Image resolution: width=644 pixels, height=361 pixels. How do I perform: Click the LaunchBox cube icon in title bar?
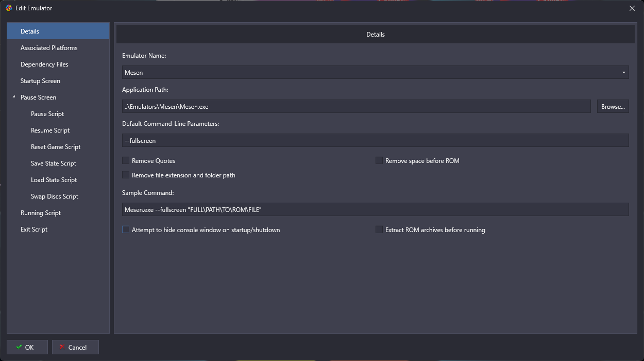click(9, 8)
